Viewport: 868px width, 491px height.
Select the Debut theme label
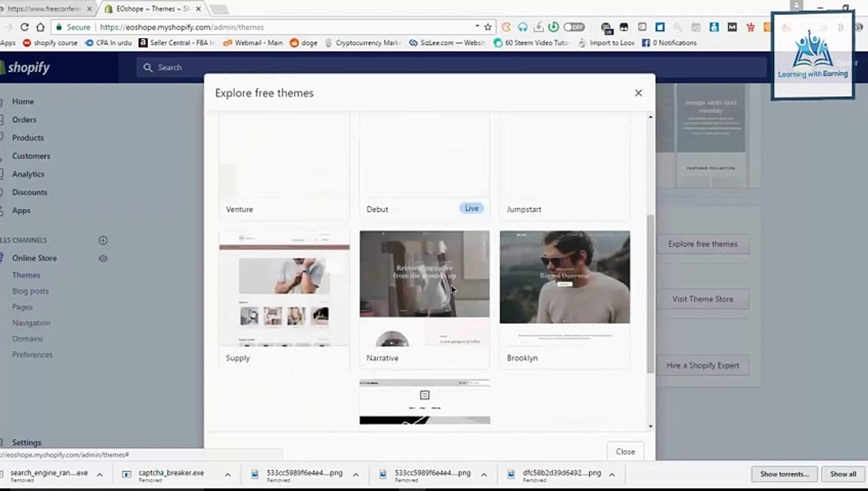377,209
